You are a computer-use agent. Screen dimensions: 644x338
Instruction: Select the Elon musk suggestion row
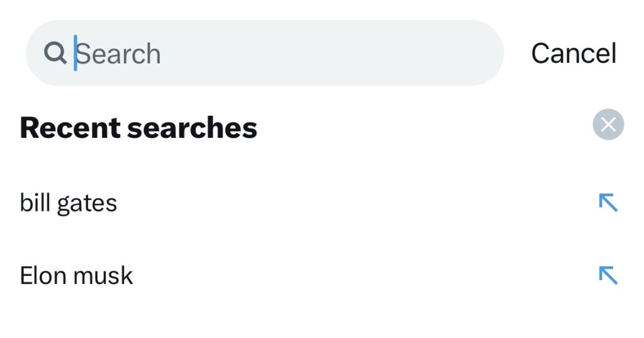[x=322, y=276]
